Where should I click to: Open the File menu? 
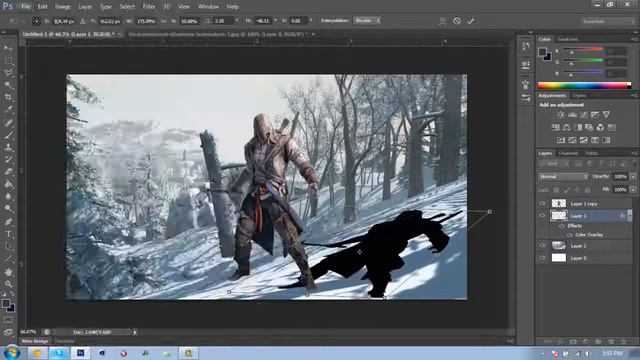26,7
